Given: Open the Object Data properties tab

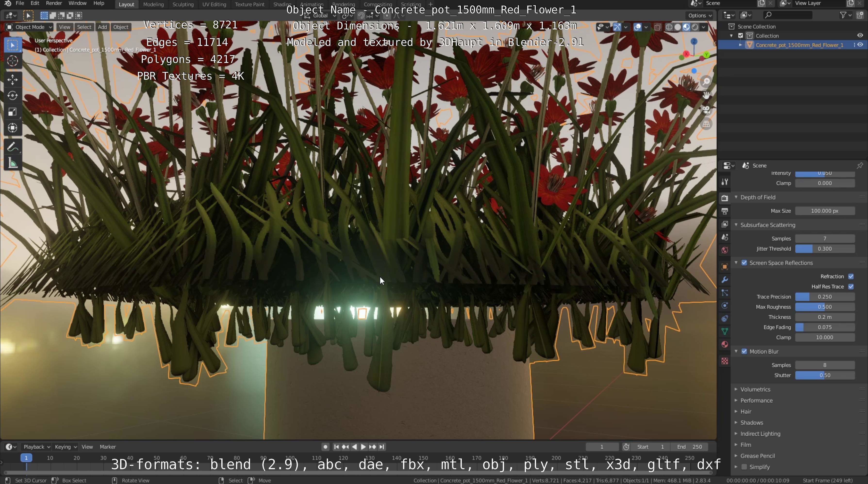Looking at the screenshot, I should pyautogui.click(x=725, y=331).
